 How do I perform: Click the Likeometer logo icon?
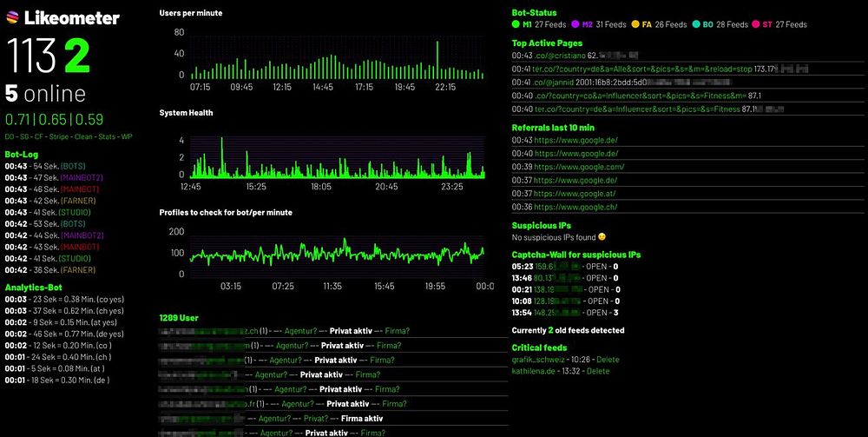click(12, 18)
